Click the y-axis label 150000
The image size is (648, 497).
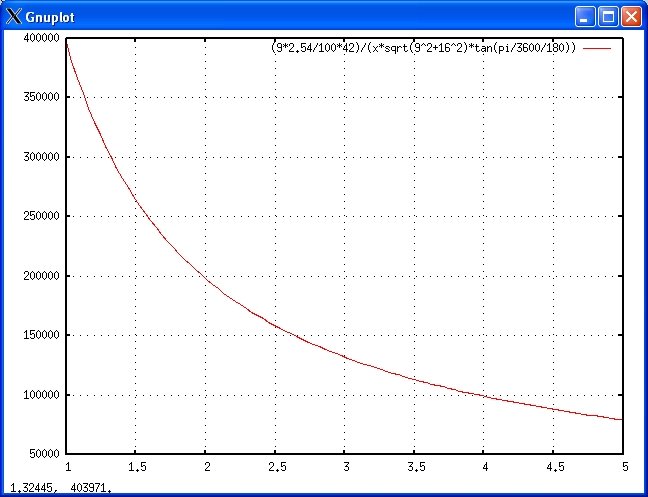pyautogui.click(x=42, y=335)
